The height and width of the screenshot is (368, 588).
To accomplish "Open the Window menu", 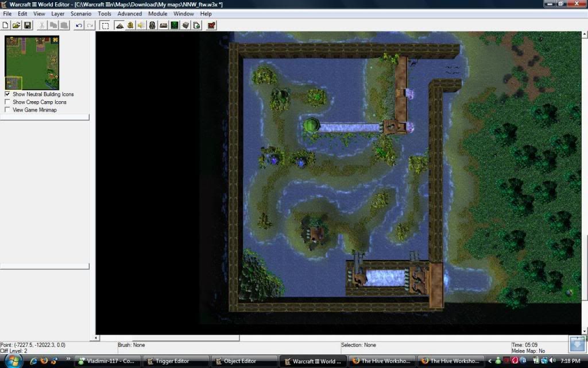I will tap(183, 14).
